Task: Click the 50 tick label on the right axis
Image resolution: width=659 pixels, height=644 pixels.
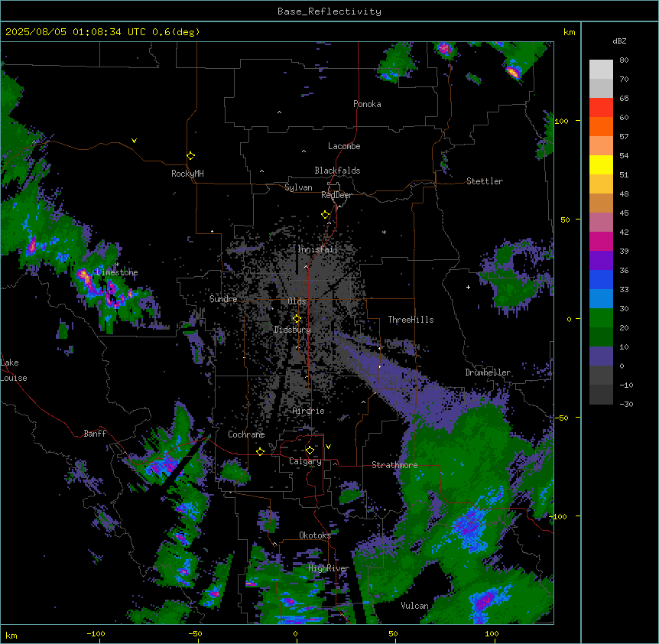Action: coord(565,220)
